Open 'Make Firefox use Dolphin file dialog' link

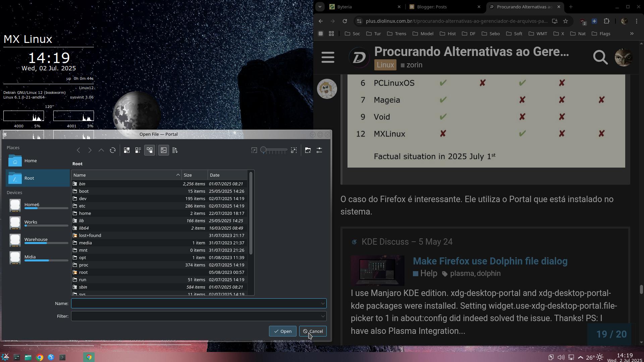pyautogui.click(x=490, y=261)
